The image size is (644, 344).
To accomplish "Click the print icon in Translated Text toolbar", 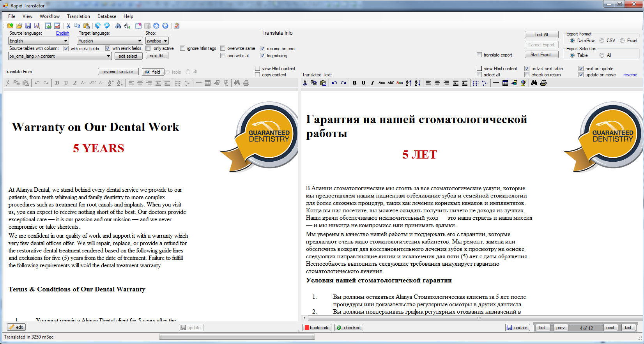I will pyautogui.click(x=543, y=83).
